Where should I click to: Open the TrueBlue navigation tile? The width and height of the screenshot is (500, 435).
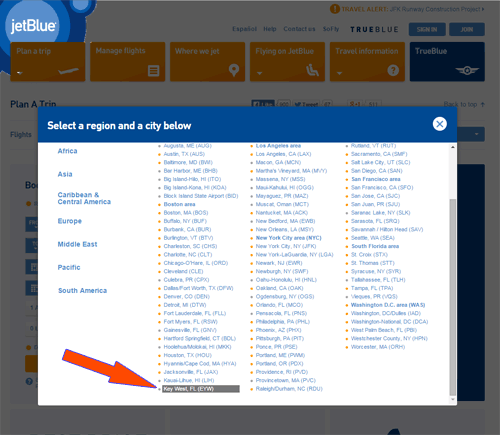click(x=447, y=62)
